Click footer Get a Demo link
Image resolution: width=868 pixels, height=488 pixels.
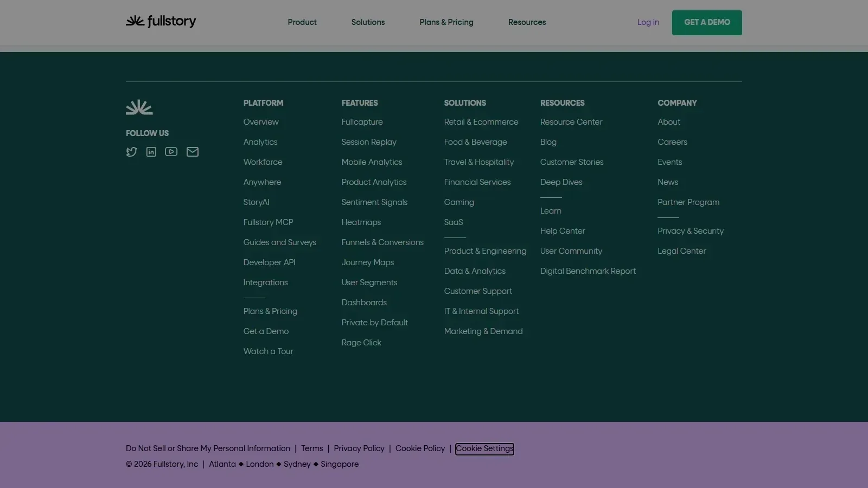point(266,331)
